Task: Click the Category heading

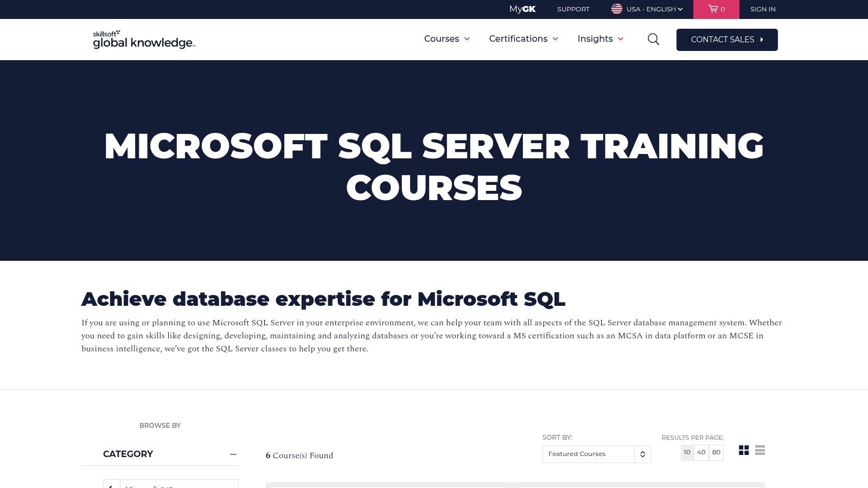Action: 128,454
